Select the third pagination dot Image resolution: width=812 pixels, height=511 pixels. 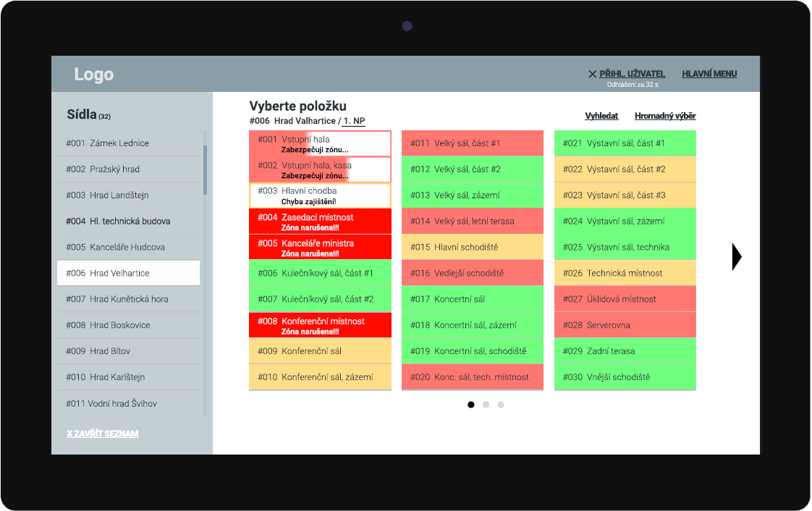(501, 405)
